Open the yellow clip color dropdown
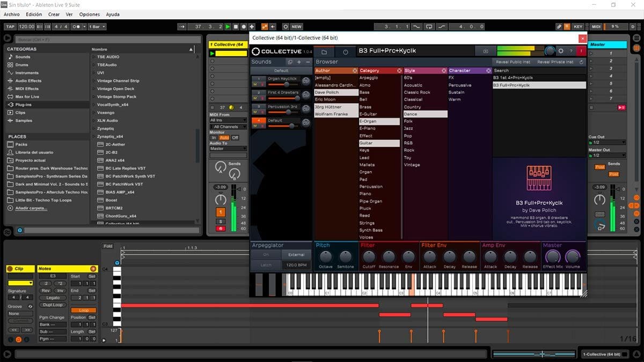Viewport: 644px width, 362px height. [20, 283]
